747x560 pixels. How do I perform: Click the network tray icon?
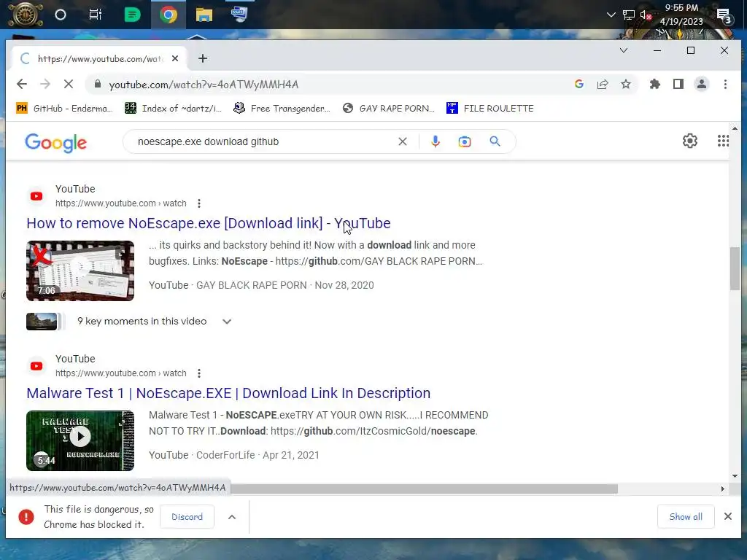(629, 15)
